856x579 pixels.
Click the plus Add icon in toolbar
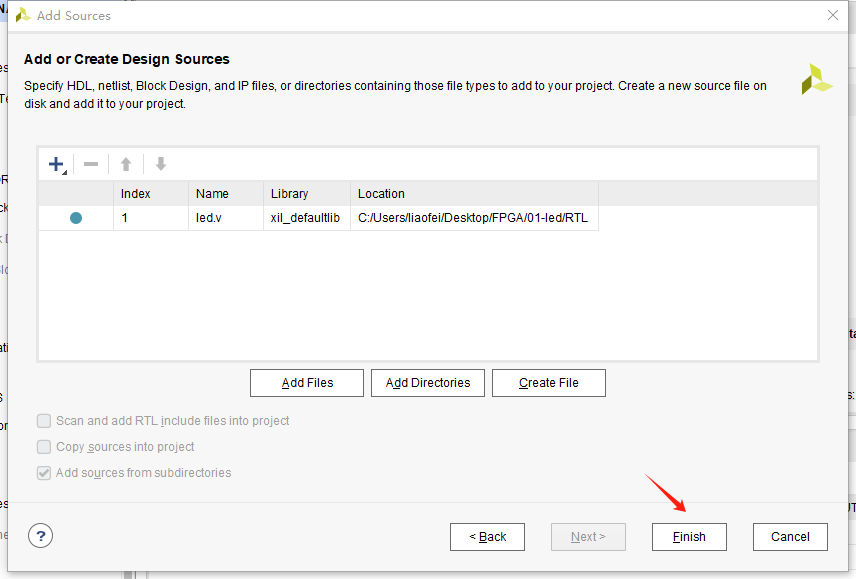[x=56, y=164]
